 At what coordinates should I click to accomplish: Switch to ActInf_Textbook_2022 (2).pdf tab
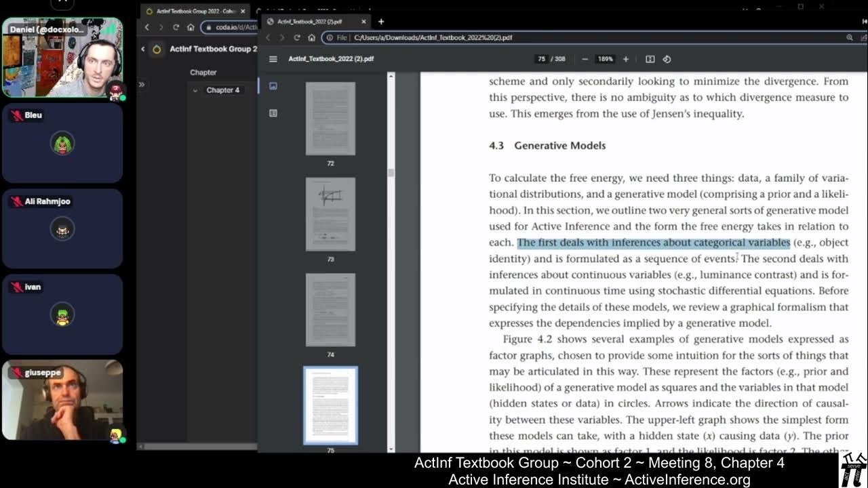pos(317,22)
